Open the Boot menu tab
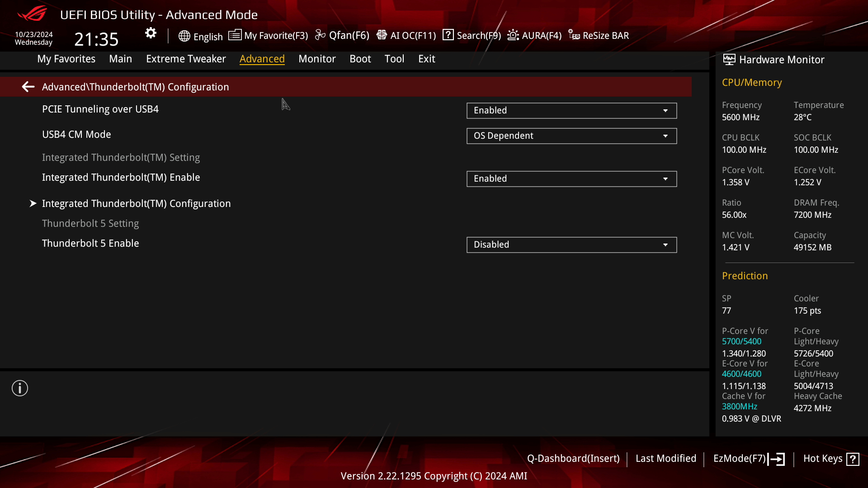The height and width of the screenshot is (488, 868). (360, 59)
